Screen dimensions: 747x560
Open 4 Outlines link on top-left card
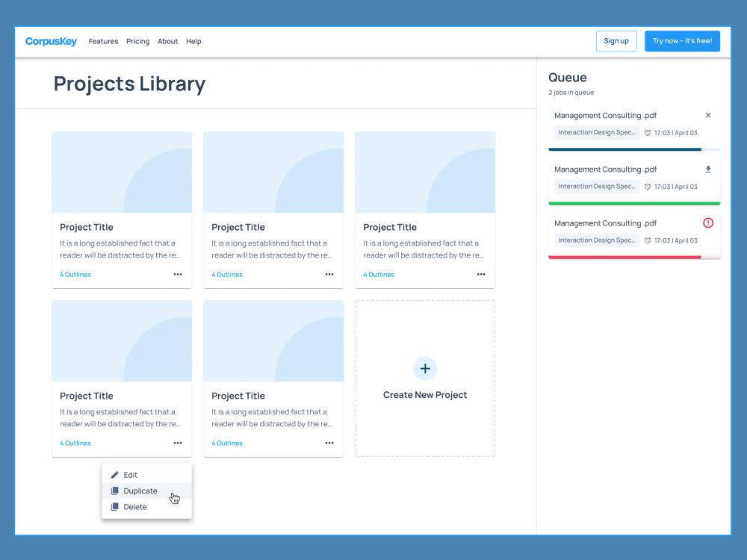pyautogui.click(x=75, y=275)
